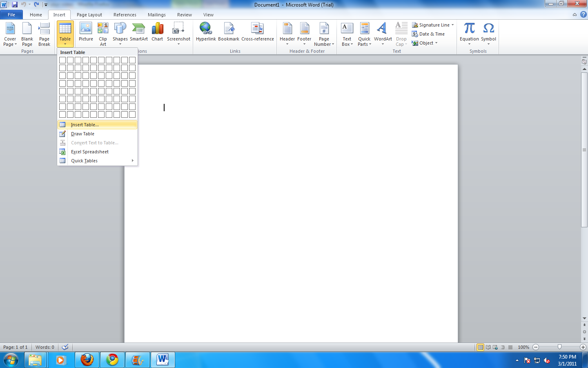Screen dimensions: 588x368
Task: Insert a Chart from the ribbon
Action: 157,32
